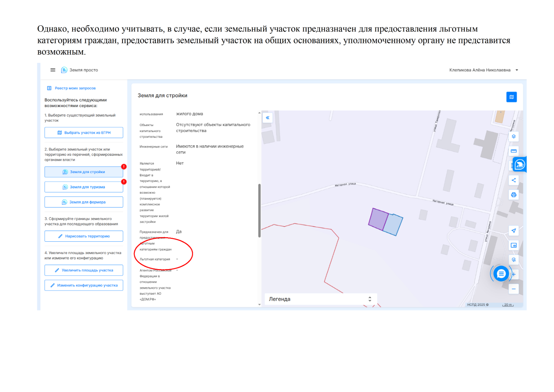Click Выбрать участок из ЕГРН button
Viewport: 554px width, 392px height.
(x=84, y=133)
